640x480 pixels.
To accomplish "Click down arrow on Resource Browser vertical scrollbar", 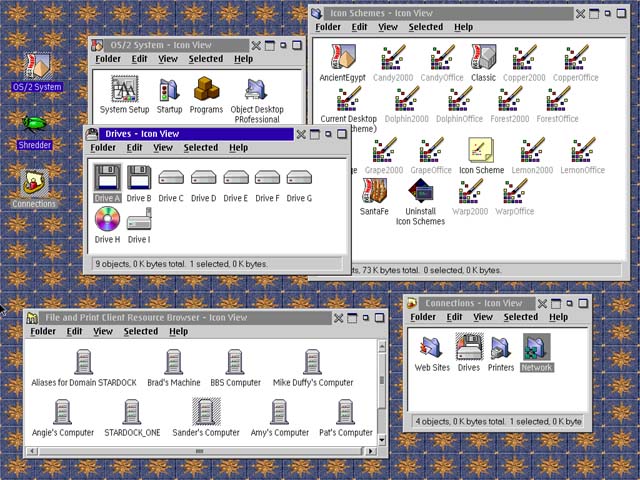I will pos(382,440).
